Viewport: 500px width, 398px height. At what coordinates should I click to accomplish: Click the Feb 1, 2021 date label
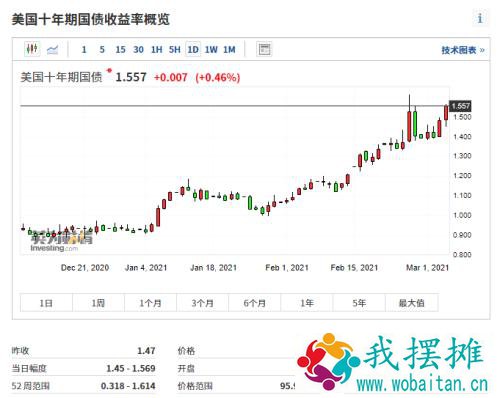point(287,268)
